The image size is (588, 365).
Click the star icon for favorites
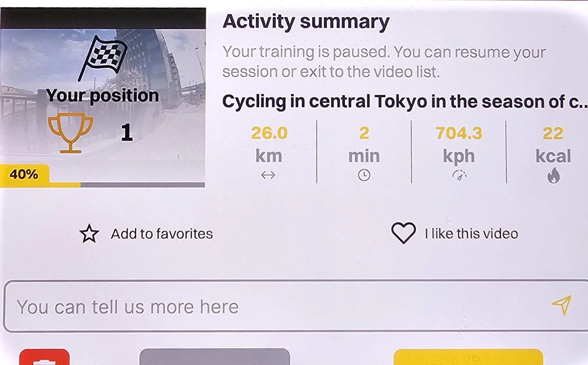tap(89, 234)
